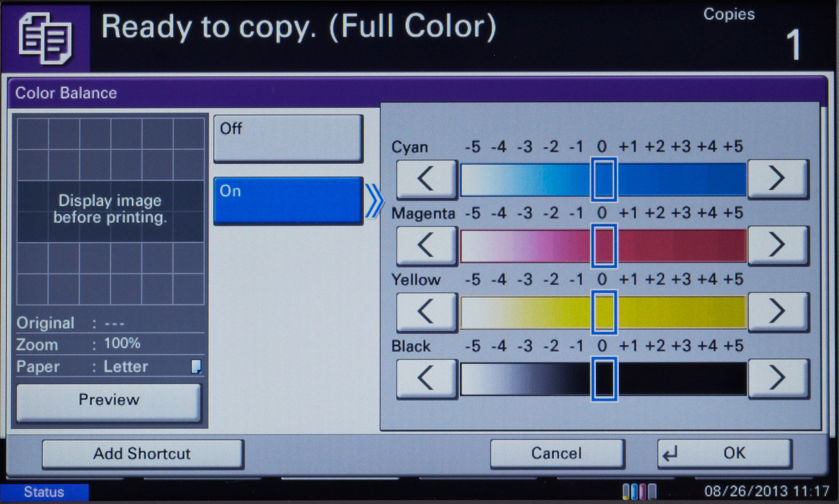839x504 pixels.
Task: Decrease Yellow with the left arrow
Action: [x=426, y=312]
